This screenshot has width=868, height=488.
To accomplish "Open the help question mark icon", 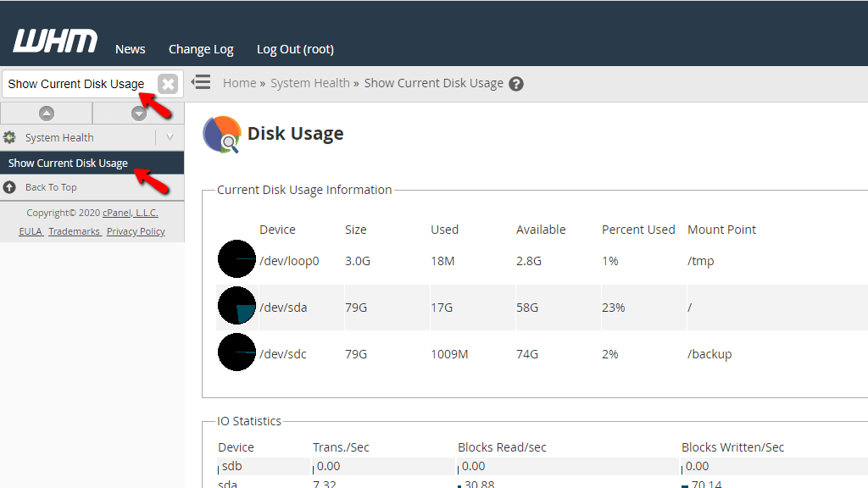I will (x=516, y=84).
